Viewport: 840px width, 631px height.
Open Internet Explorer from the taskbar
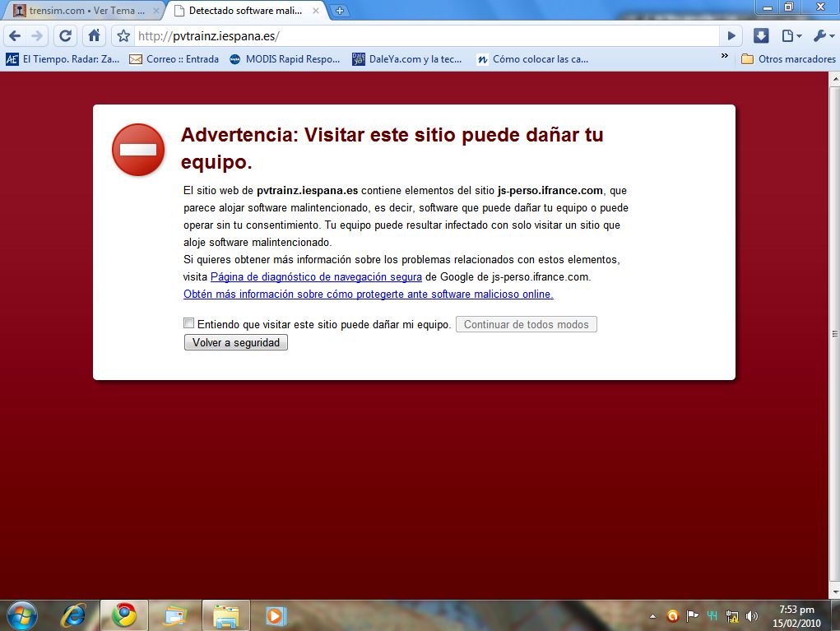click(75, 615)
